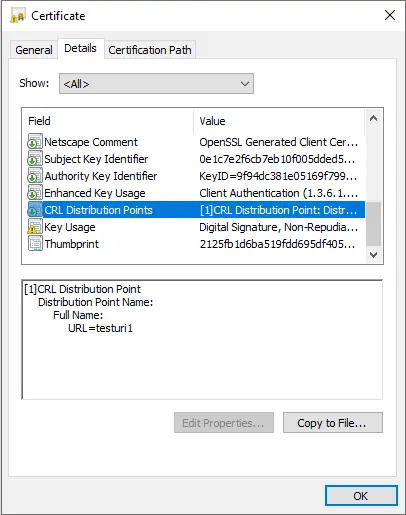406x515 pixels.
Task: Select the CRL Distribution Points icon
Action: 35,209
